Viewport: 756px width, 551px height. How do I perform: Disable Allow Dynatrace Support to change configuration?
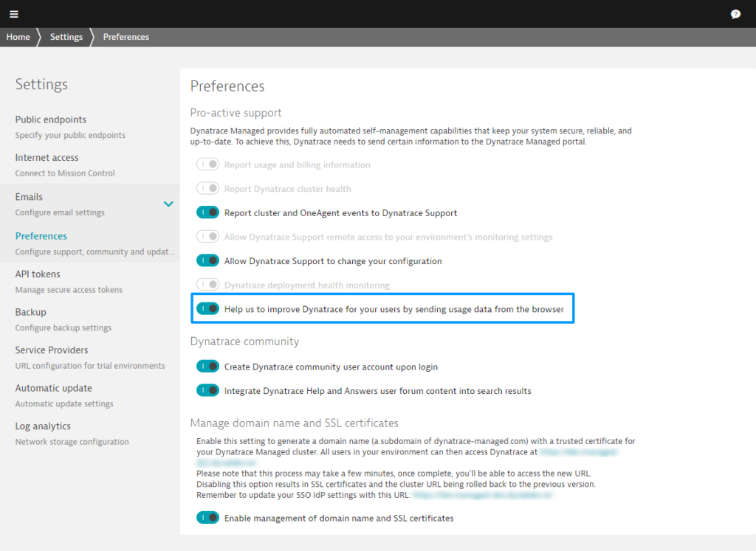(207, 260)
